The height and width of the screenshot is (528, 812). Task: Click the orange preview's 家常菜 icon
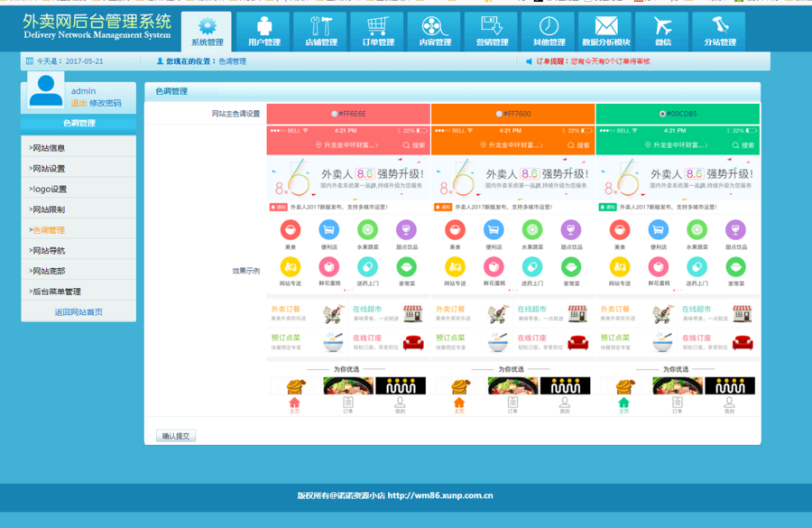[x=571, y=267]
